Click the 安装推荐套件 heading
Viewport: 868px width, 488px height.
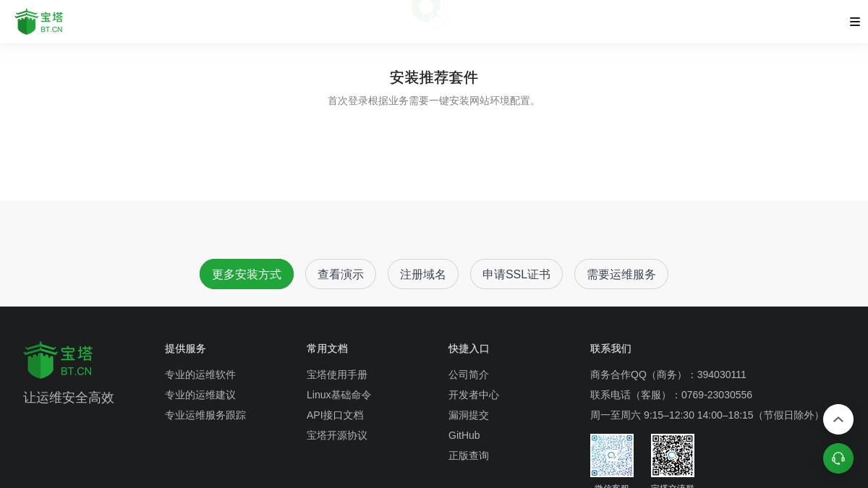click(x=434, y=77)
